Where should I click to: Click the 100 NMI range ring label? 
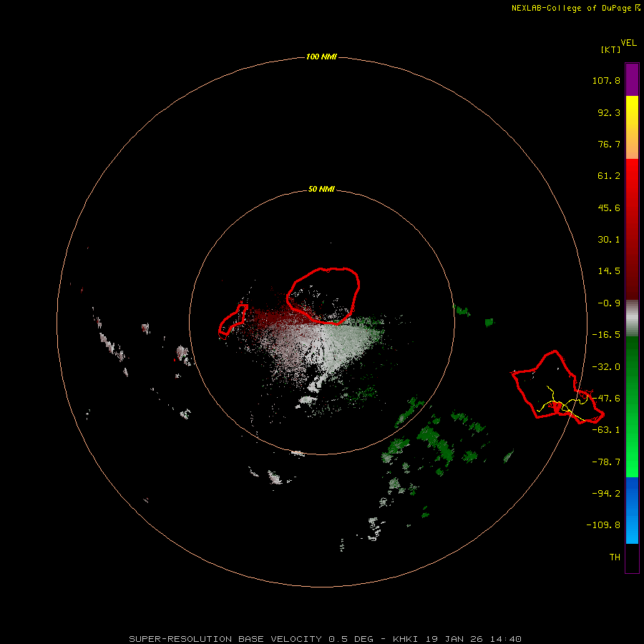click(321, 57)
